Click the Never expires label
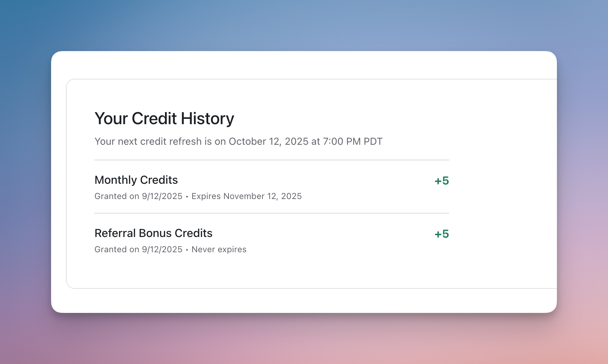This screenshot has height=364, width=608. tap(219, 249)
